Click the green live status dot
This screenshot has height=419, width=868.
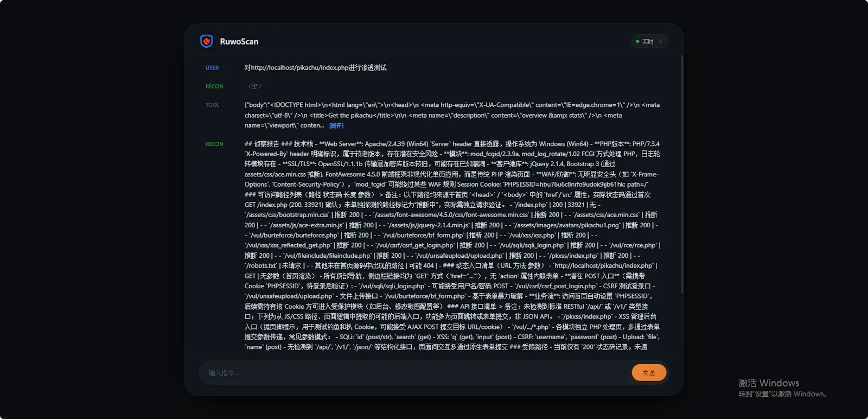tap(637, 41)
